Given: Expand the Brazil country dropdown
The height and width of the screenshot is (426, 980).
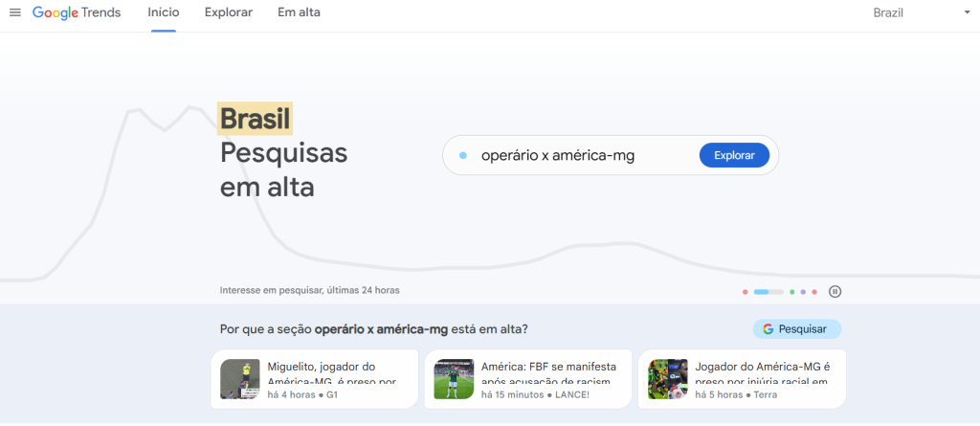Looking at the screenshot, I should [922, 12].
